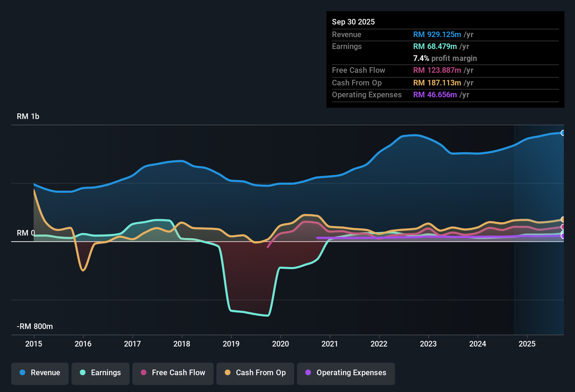Open the Free Cash Flow legend entry
This screenshot has width=575, height=392.
point(173,373)
